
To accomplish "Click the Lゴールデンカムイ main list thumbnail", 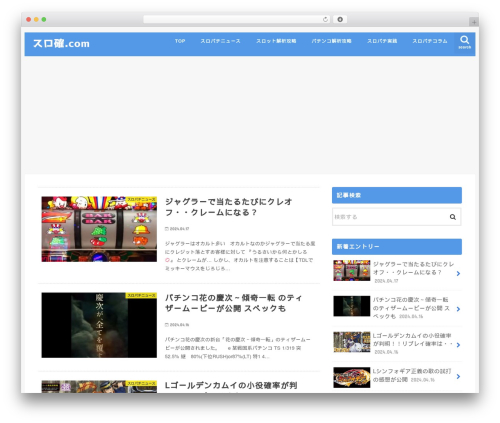I will pos(99,387).
